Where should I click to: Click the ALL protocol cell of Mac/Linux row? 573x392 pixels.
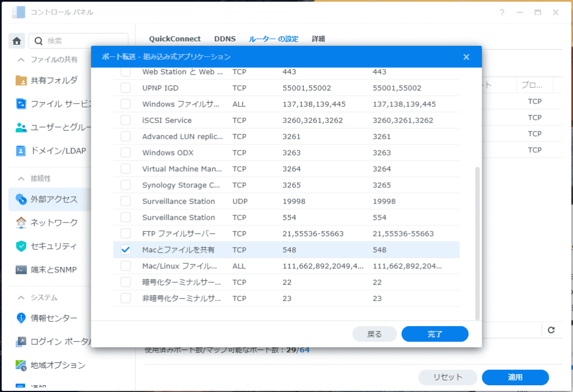(x=239, y=266)
